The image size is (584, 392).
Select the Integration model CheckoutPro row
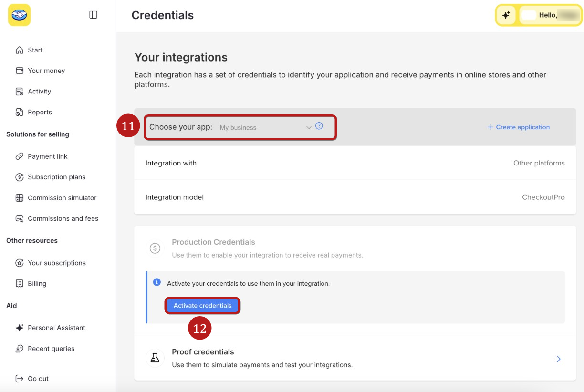pyautogui.click(x=355, y=197)
